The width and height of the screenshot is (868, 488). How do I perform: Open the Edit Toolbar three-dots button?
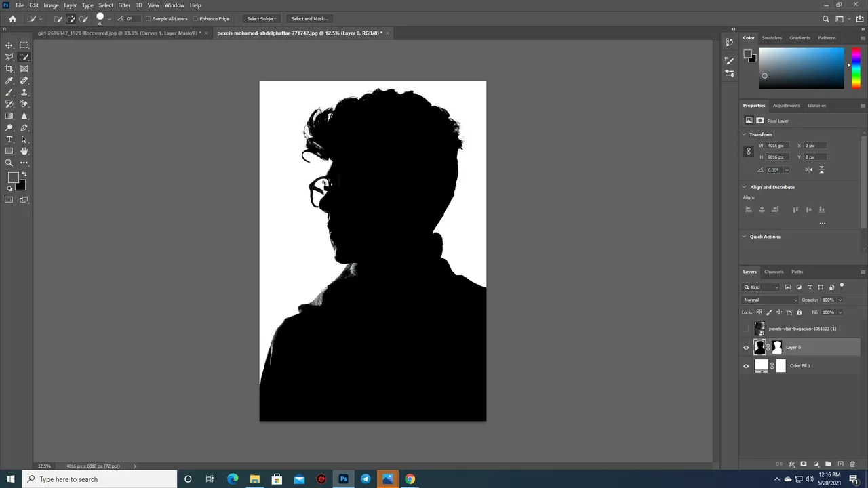[x=24, y=163]
